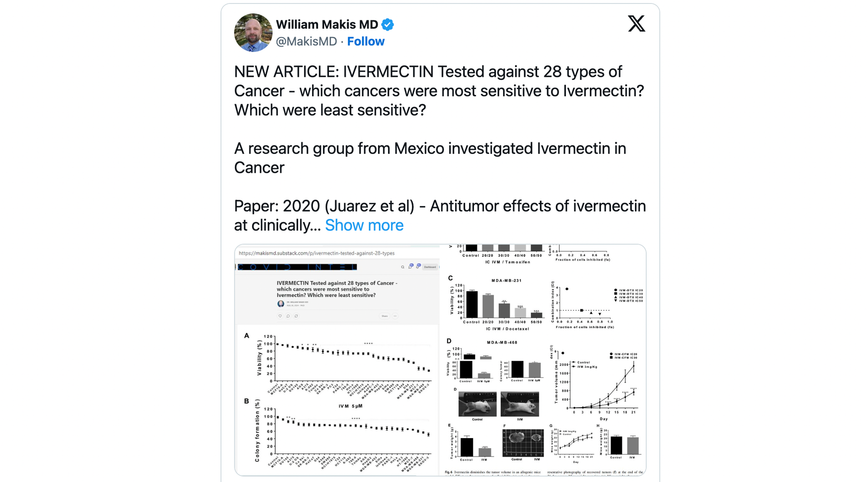Click the X logo icon
868x482 pixels.
[636, 23]
